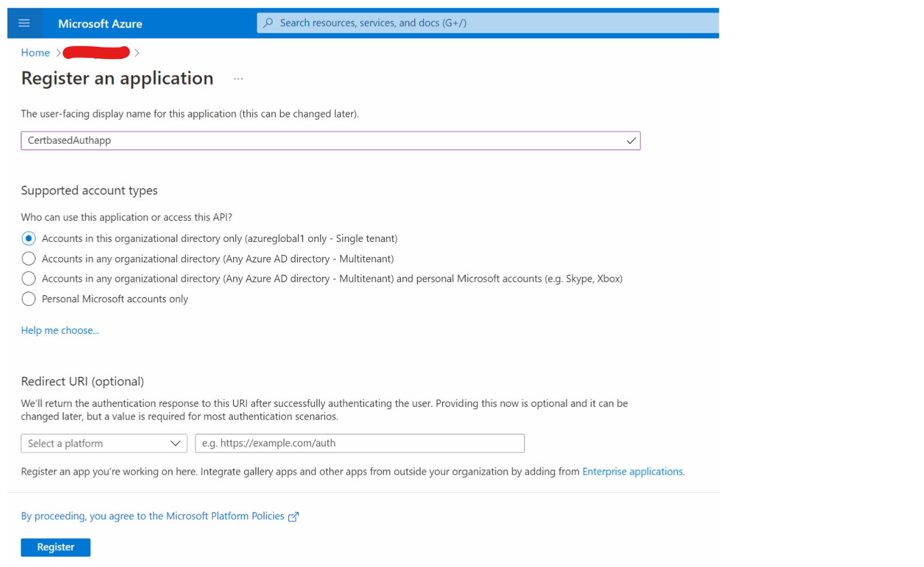Click the breadcrumb chevron after Home

point(58,53)
